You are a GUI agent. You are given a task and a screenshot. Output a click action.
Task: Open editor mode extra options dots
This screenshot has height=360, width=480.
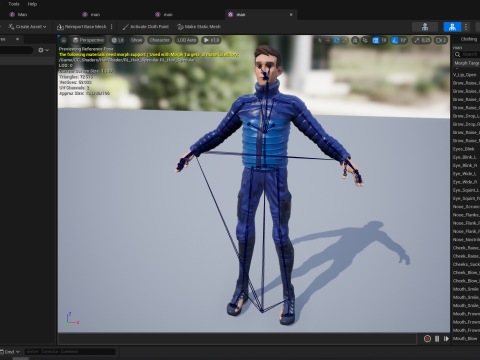(x=466, y=27)
